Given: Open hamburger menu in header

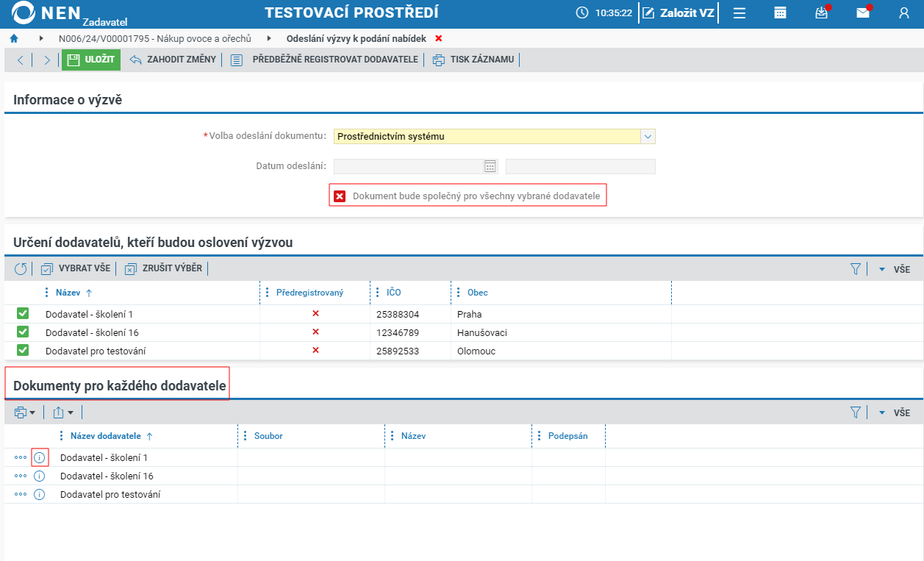Looking at the screenshot, I should [x=739, y=12].
